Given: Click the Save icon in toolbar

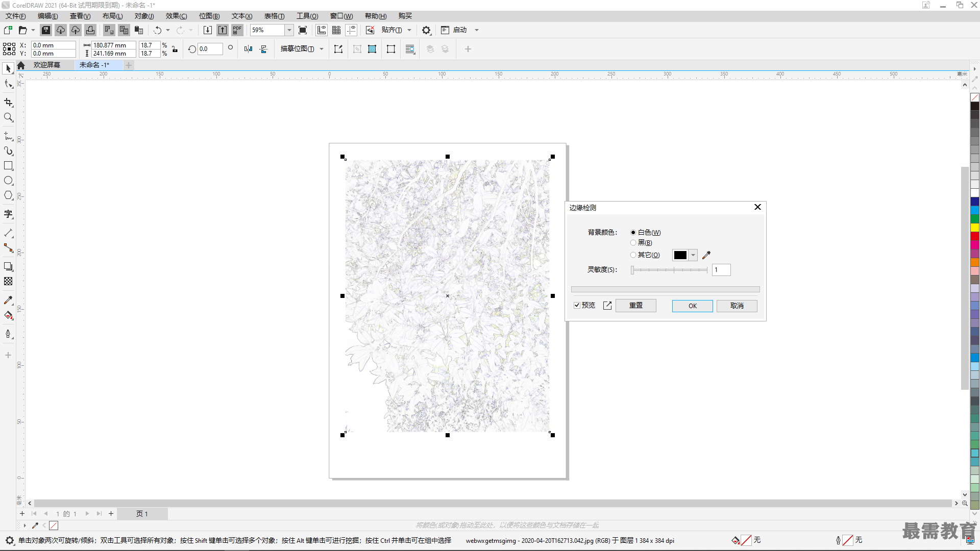Looking at the screenshot, I should 46,30.
